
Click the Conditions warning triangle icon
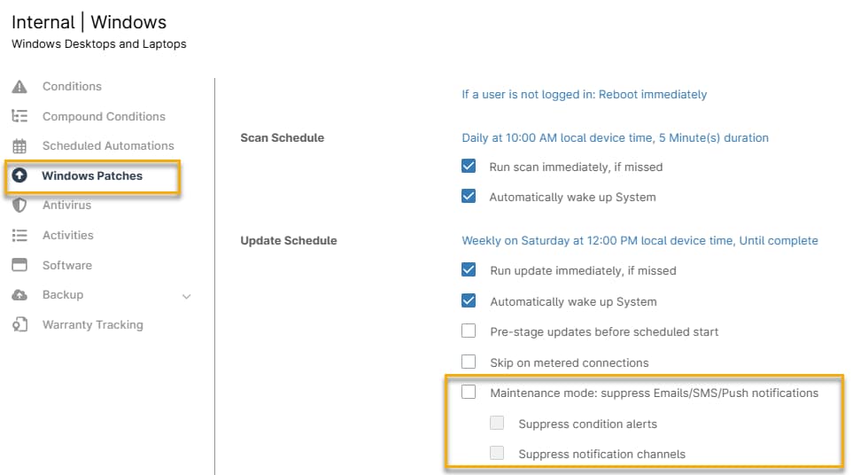click(x=19, y=87)
